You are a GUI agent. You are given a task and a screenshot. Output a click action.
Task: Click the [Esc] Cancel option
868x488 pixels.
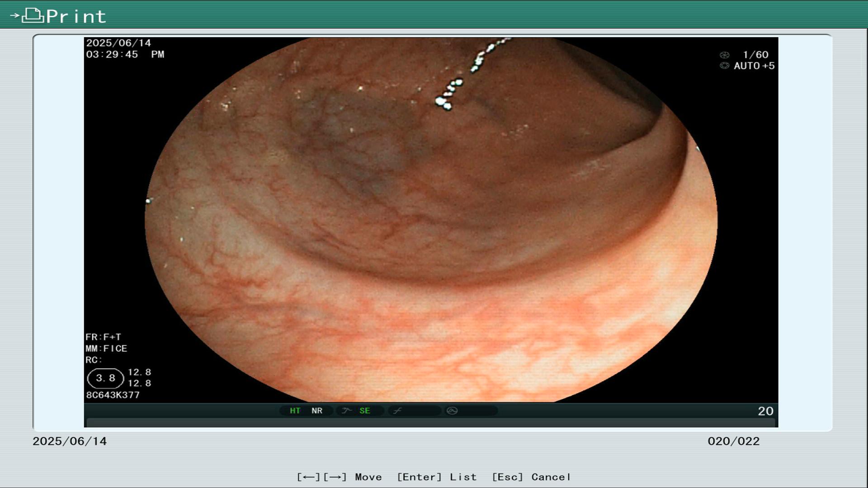coord(532,477)
